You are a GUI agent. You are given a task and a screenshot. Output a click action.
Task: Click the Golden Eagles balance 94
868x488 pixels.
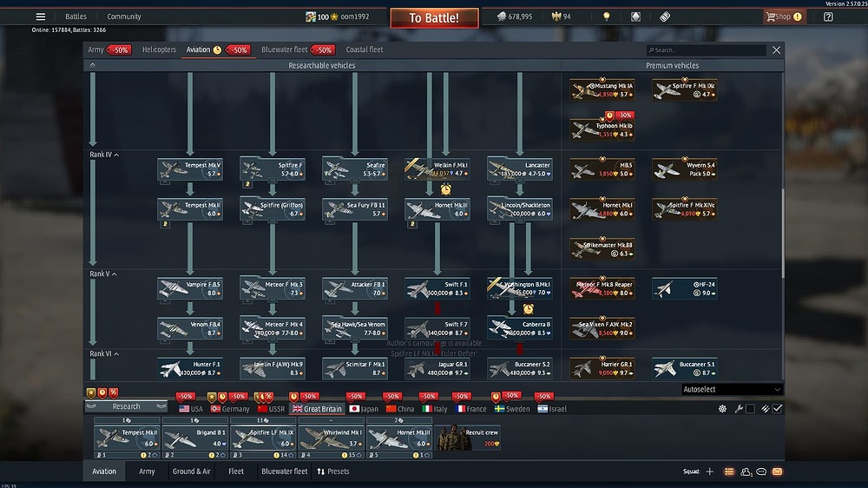[x=562, y=16]
